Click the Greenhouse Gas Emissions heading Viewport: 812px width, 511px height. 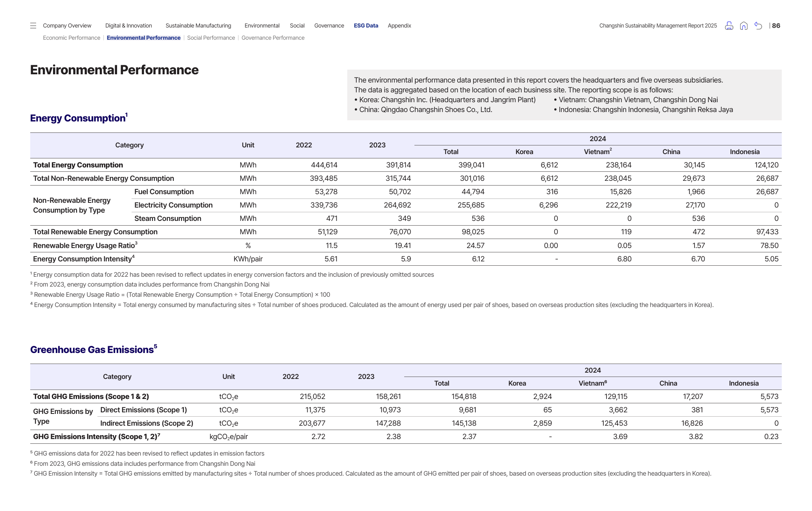point(93,349)
